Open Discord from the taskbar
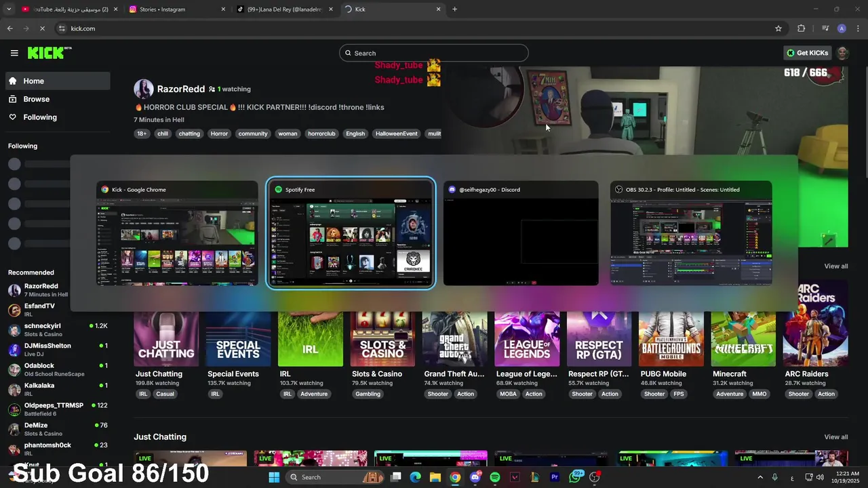 pos(475,477)
